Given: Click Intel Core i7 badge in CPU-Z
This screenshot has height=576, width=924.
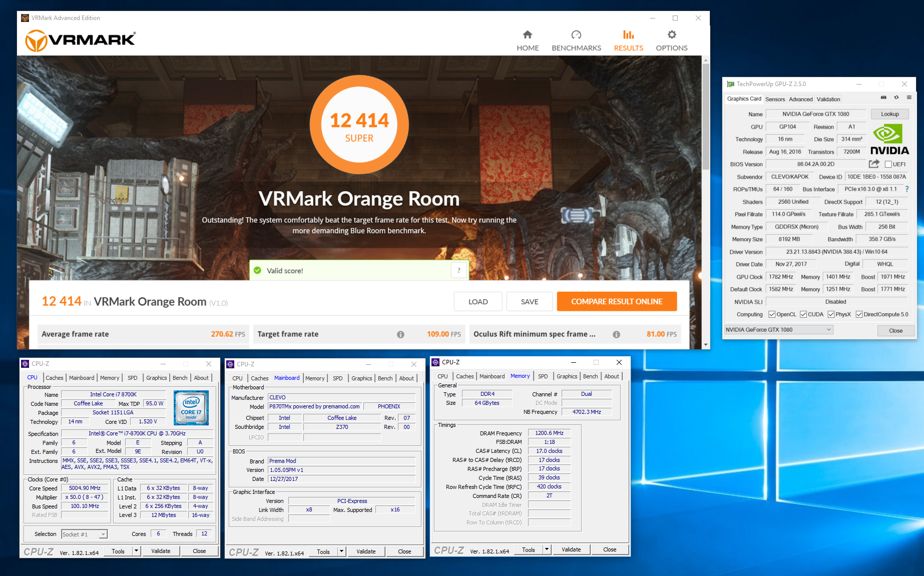Looking at the screenshot, I should tap(191, 408).
